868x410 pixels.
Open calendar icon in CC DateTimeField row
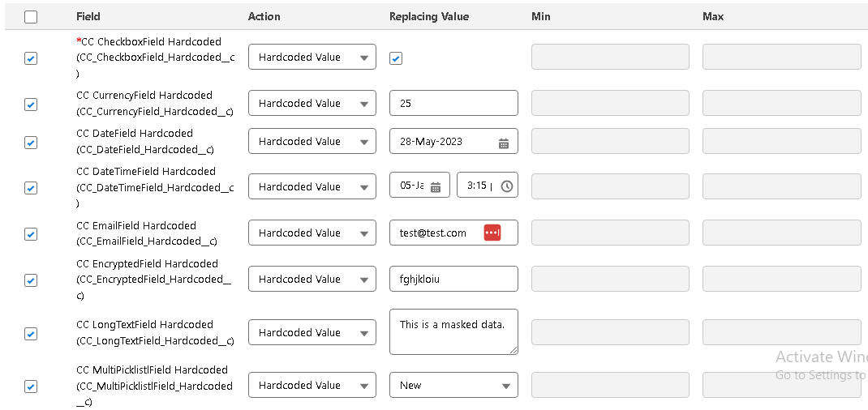pyautogui.click(x=435, y=186)
